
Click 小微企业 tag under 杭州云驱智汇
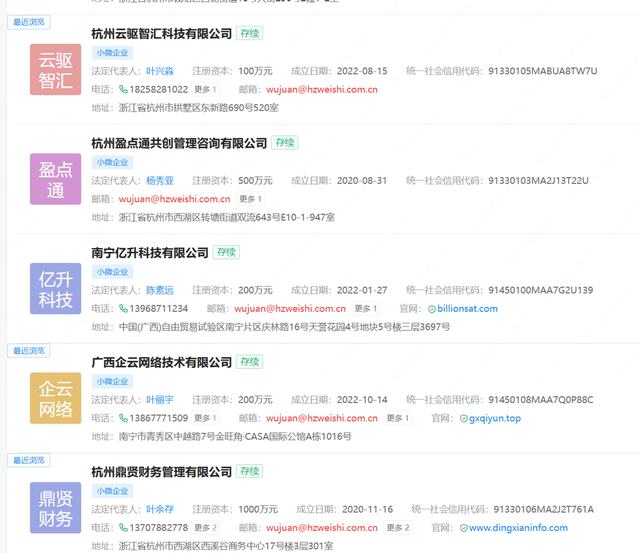(112, 53)
